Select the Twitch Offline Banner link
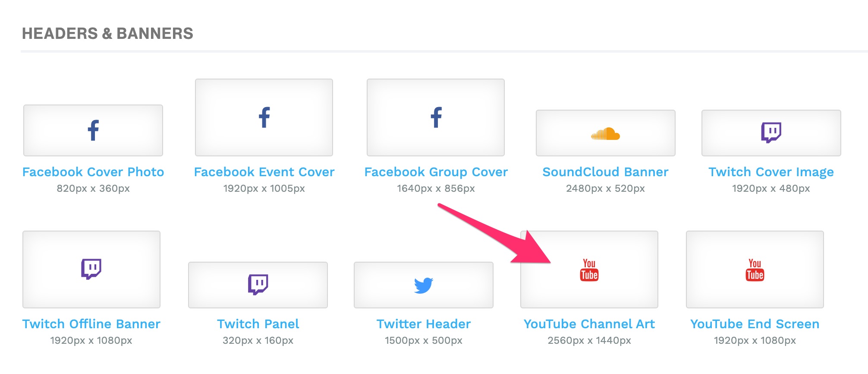This screenshot has width=868, height=374. [91, 324]
